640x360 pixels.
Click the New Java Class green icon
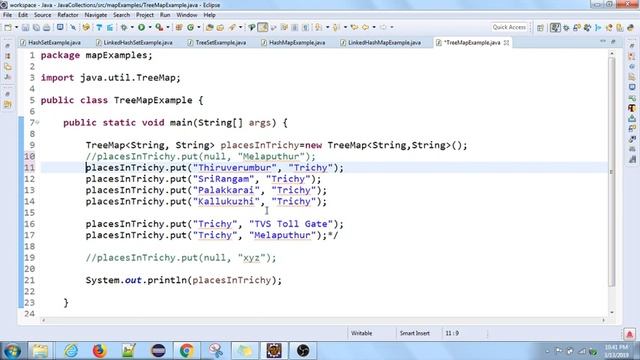pos(190,27)
